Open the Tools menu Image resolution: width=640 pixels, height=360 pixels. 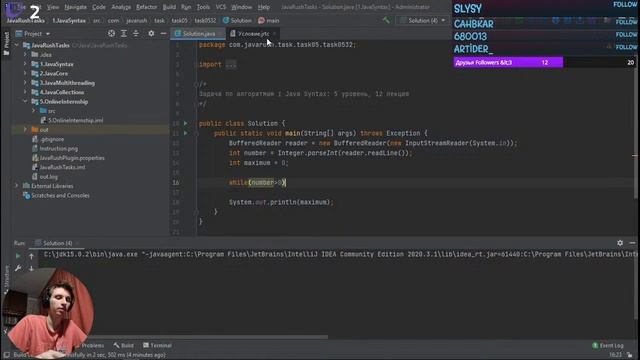pyautogui.click(x=203, y=7)
